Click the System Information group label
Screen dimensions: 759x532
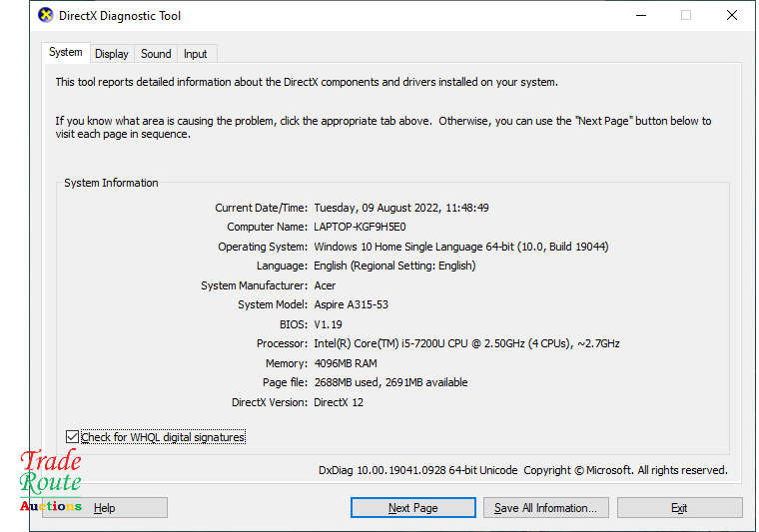click(x=111, y=184)
